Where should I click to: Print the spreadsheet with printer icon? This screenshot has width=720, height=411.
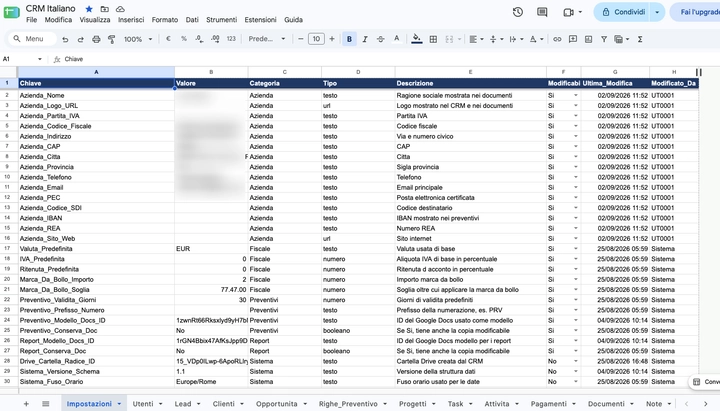96,39
